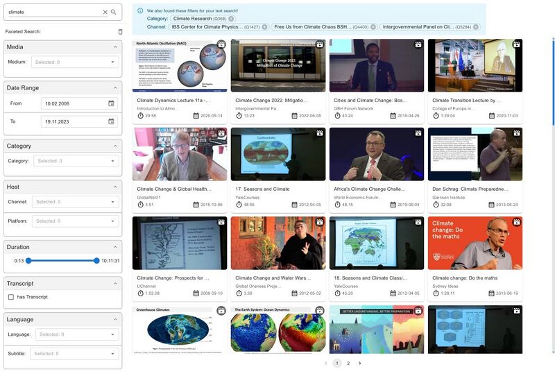Open the From date calendar picker
This screenshot has width=555, height=392.
click(x=111, y=103)
